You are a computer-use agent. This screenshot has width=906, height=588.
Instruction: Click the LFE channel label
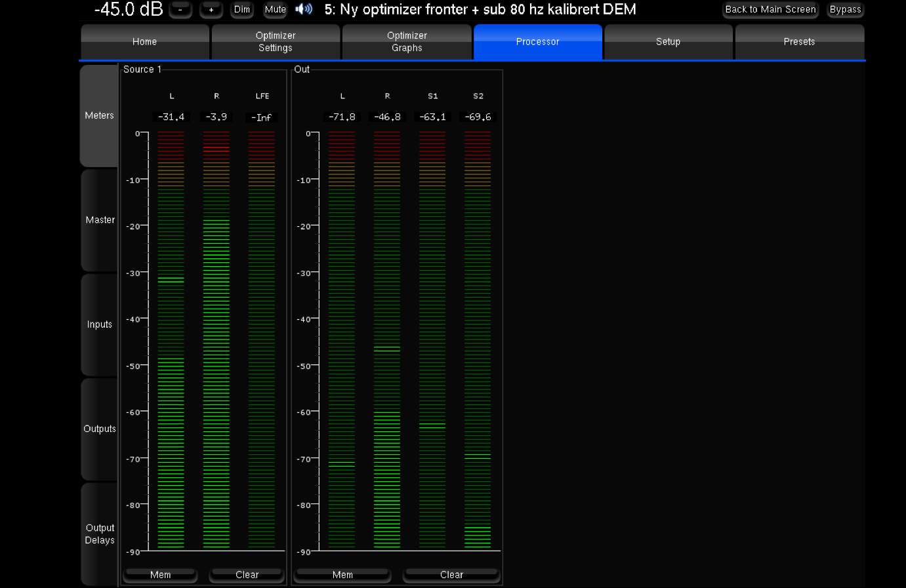[262, 96]
